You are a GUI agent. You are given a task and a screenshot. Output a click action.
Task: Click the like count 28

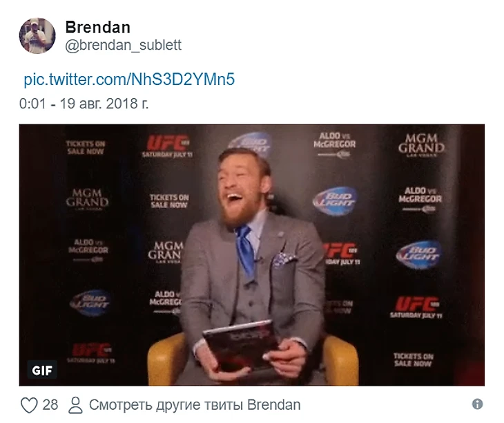coord(50,404)
